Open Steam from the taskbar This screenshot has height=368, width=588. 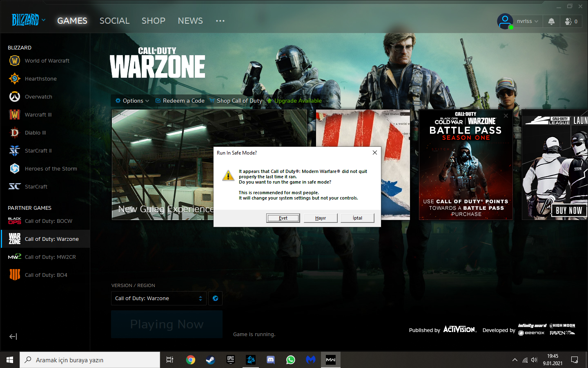point(210,360)
